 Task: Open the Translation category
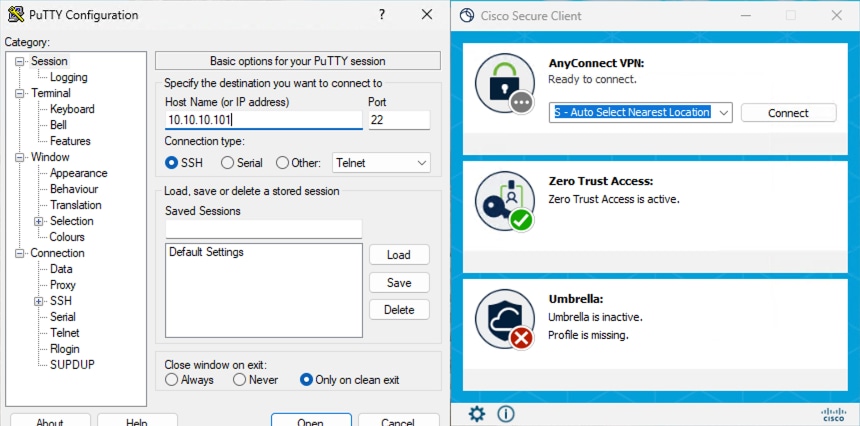point(76,205)
